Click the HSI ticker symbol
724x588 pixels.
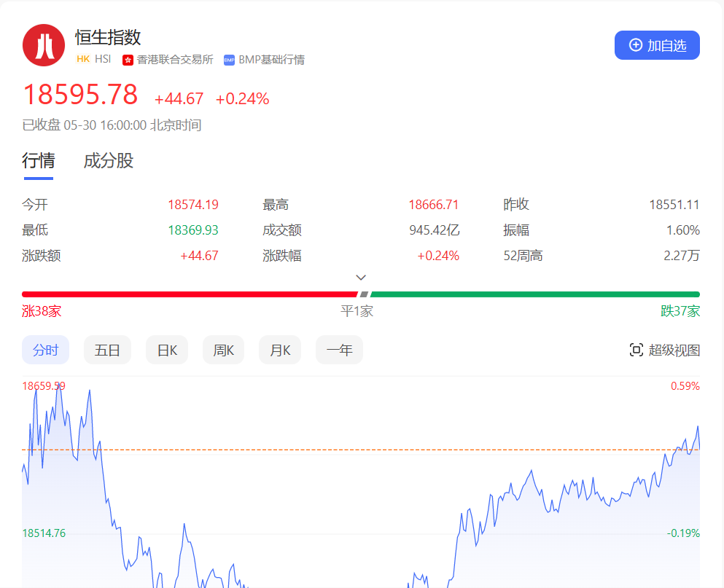[103, 59]
